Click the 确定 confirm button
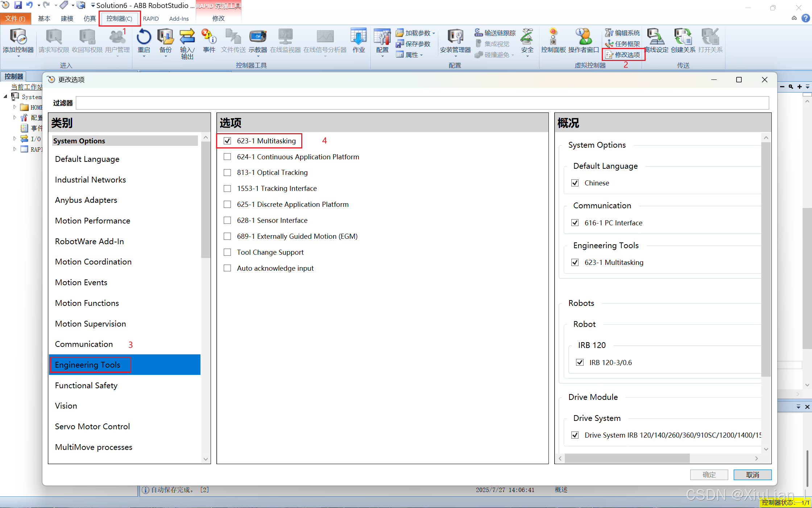Viewport: 812px width, 508px height. [x=709, y=475]
